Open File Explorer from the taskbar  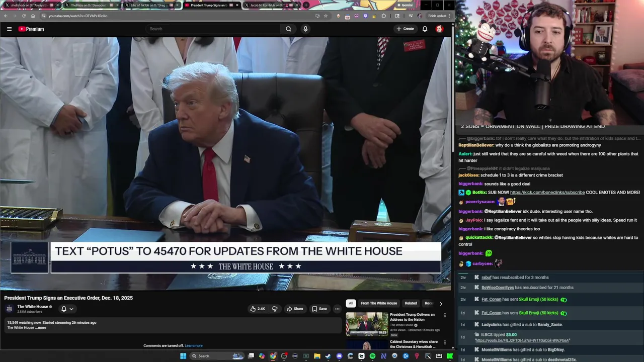(317, 356)
